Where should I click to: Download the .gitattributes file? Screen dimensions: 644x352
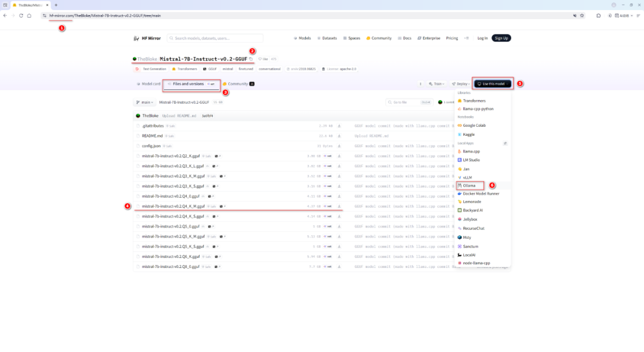pos(339,126)
